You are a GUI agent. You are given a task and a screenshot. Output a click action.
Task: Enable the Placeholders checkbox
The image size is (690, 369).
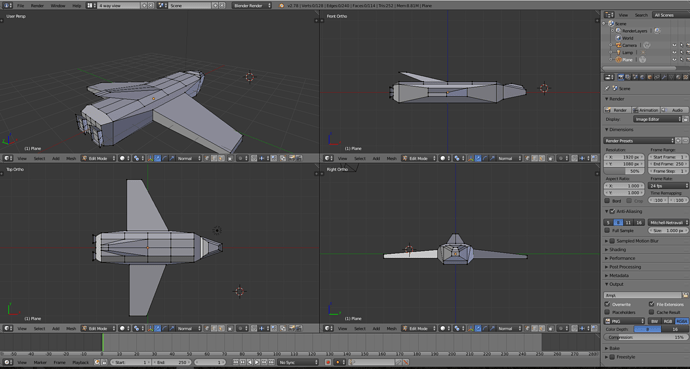607,312
